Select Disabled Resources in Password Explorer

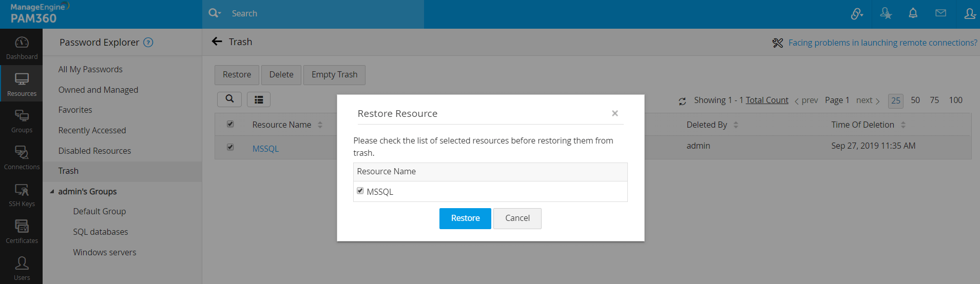point(94,151)
